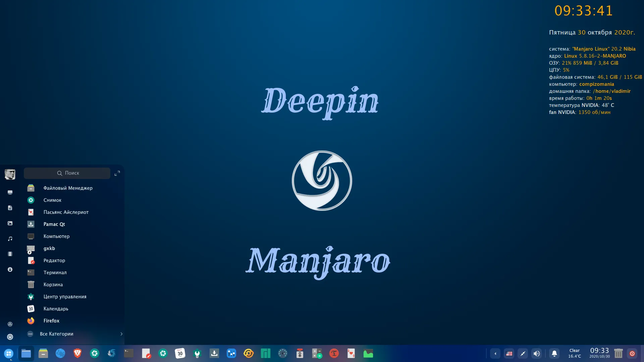Open the Pictures sidebar shortcut in the launcher
This screenshot has height=362, width=644.
click(10, 223)
